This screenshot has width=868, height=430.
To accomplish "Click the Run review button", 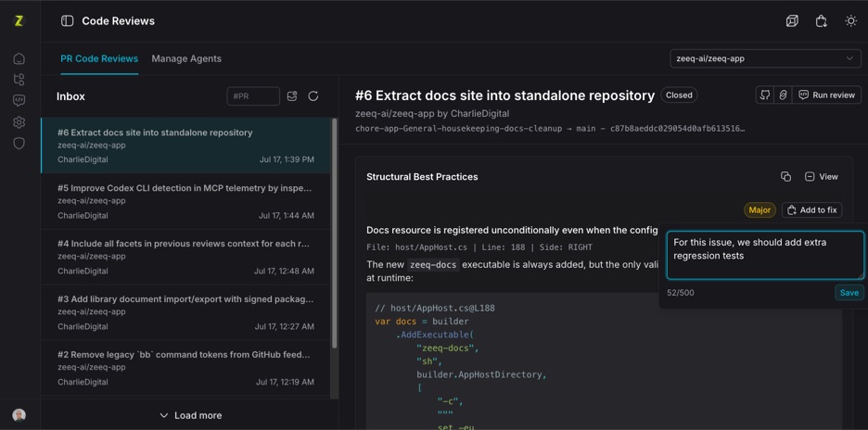I will pyautogui.click(x=827, y=95).
